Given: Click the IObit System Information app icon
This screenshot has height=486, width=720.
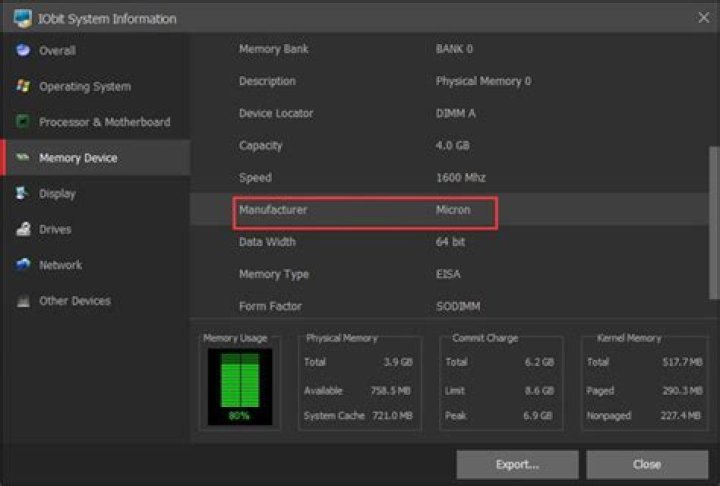Looking at the screenshot, I should (x=22, y=18).
